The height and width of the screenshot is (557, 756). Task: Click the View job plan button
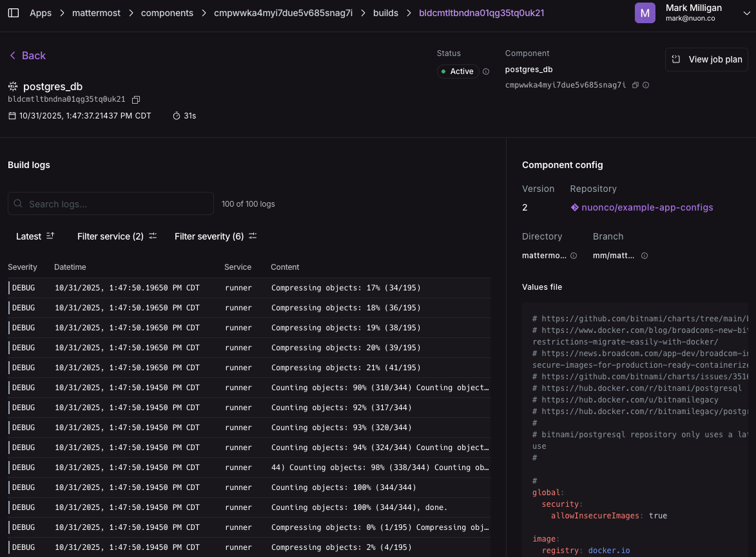tap(706, 59)
